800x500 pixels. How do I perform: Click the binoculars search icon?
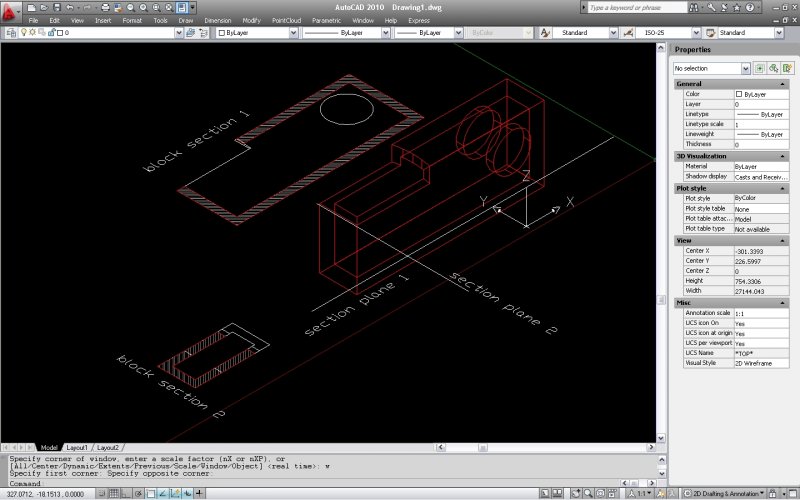pos(693,8)
